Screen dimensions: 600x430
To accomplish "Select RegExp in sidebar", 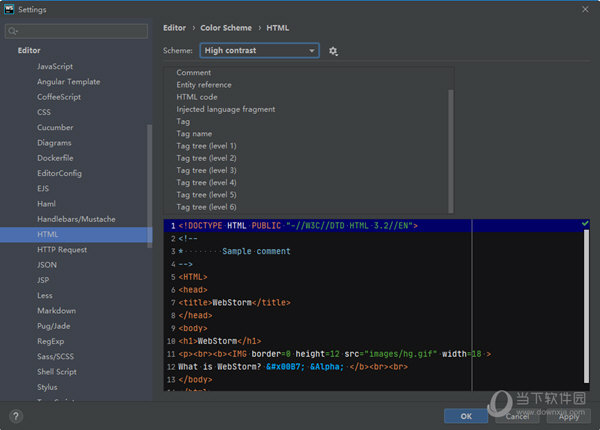I will (x=51, y=341).
